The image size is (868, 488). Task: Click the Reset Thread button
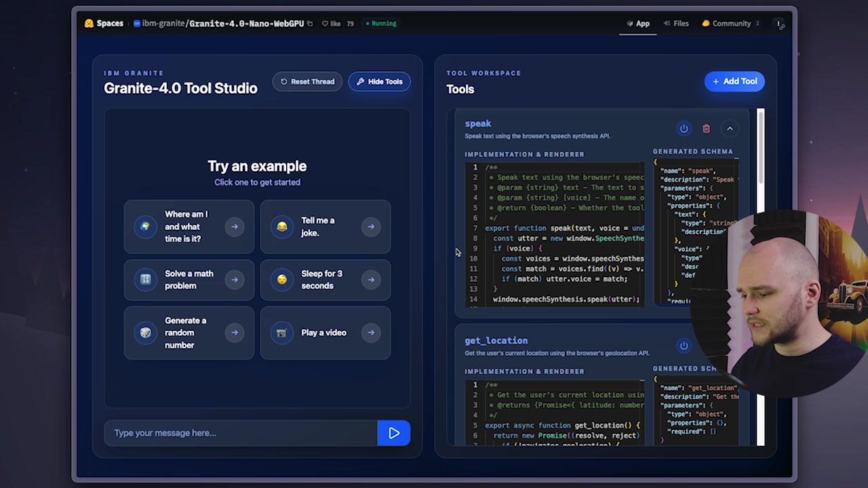tap(307, 81)
